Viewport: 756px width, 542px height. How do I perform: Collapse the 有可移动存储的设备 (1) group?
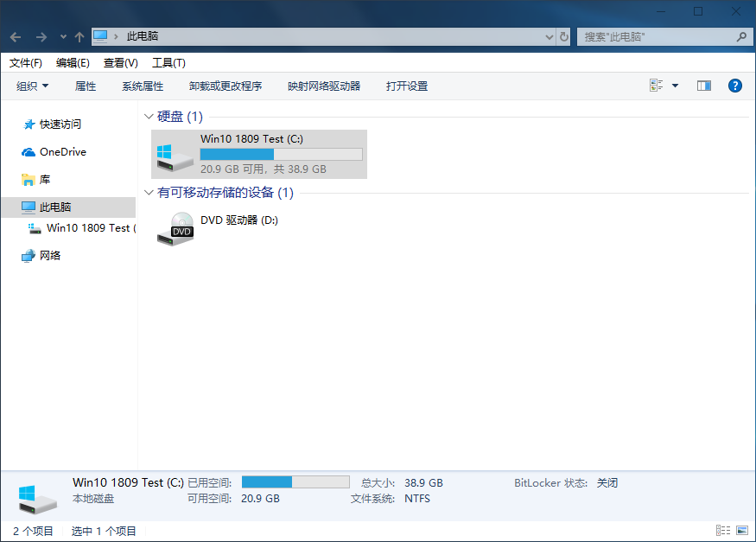pyautogui.click(x=149, y=193)
